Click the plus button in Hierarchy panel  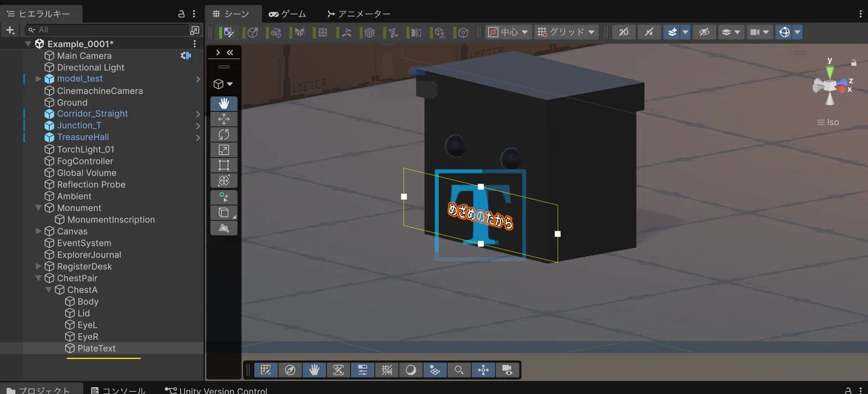[10, 30]
